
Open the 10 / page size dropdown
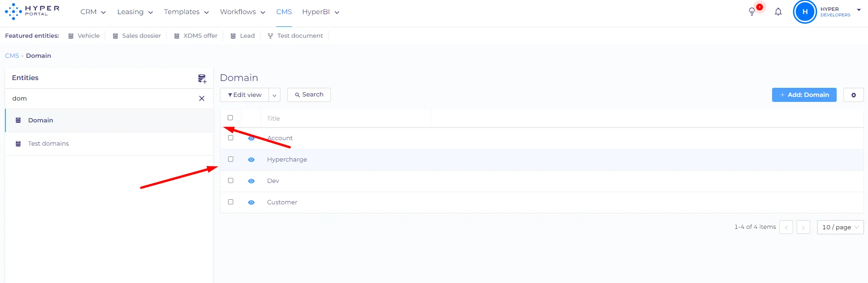(840, 227)
